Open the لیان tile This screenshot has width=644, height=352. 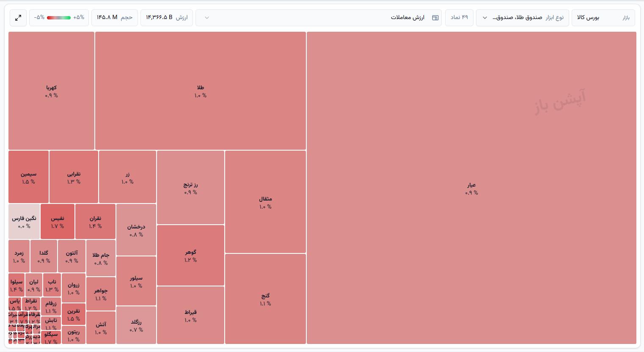click(34, 285)
